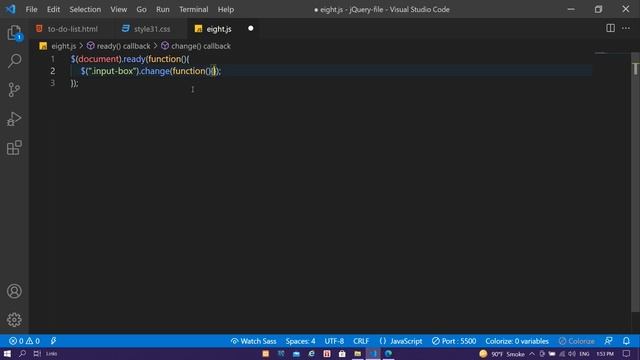
Task: Open the editor More Actions ellipsis
Action: 626,28
